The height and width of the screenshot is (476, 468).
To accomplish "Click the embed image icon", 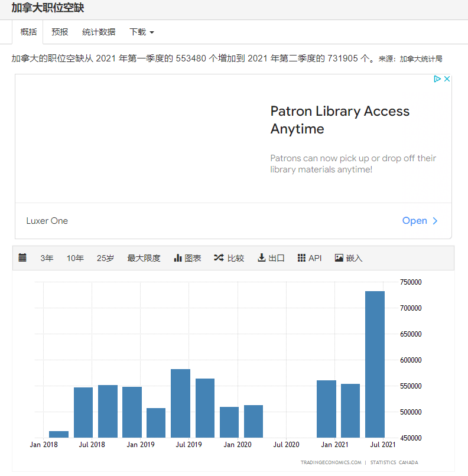I will pyautogui.click(x=339, y=257).
